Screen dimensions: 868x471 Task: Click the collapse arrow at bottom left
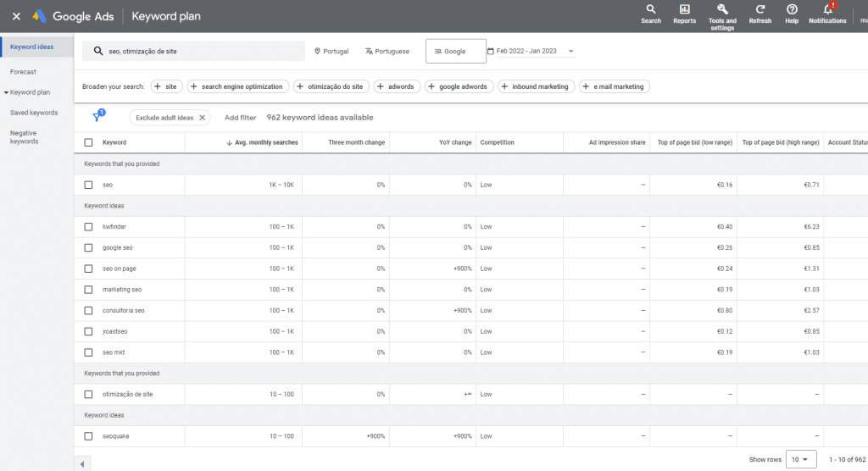point(82,464)
